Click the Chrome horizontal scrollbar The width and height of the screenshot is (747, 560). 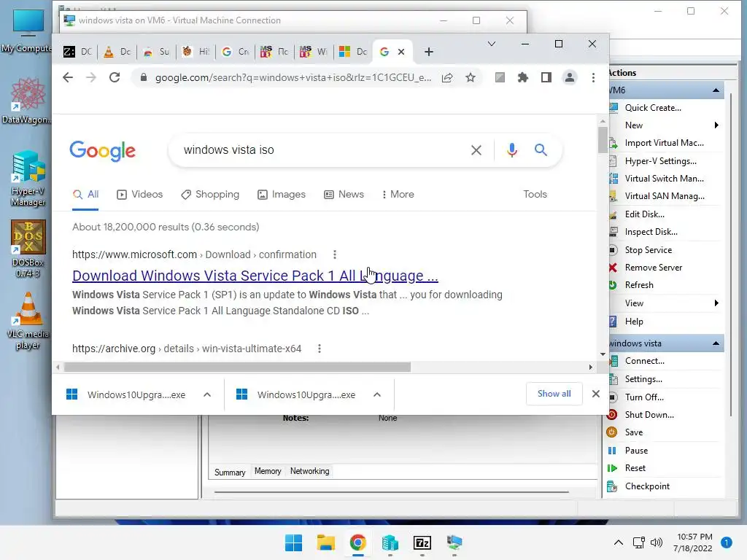pyautogui.click(x=237, y=367)
